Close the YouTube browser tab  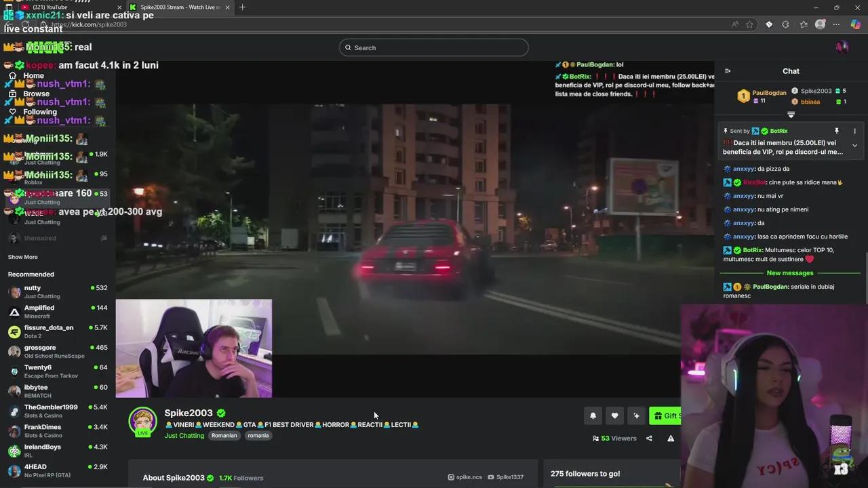[x=119, y=7]
